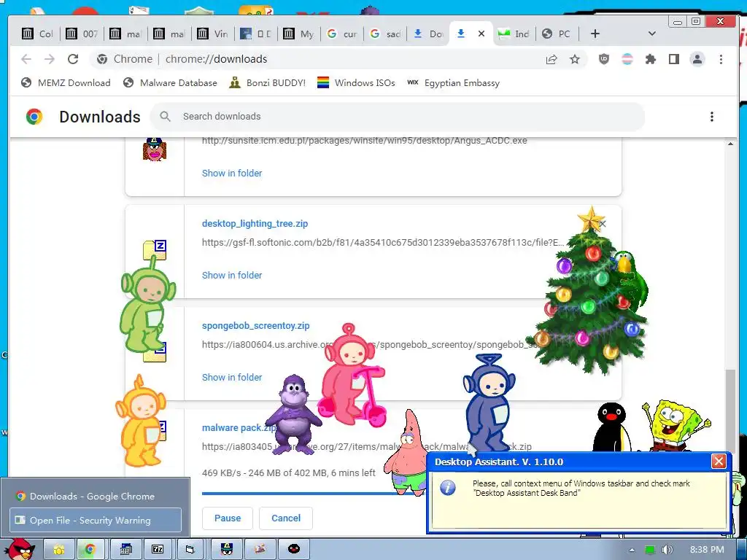This screenshot has height=560, width=747.
Task: Show desktop_lighting_tree.zip in folder
Action: 232,275
